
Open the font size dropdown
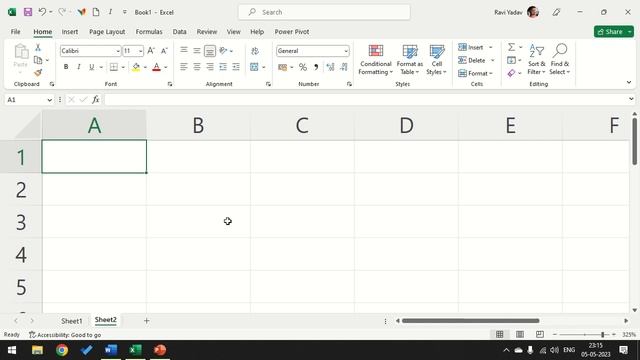coord(140,51)
